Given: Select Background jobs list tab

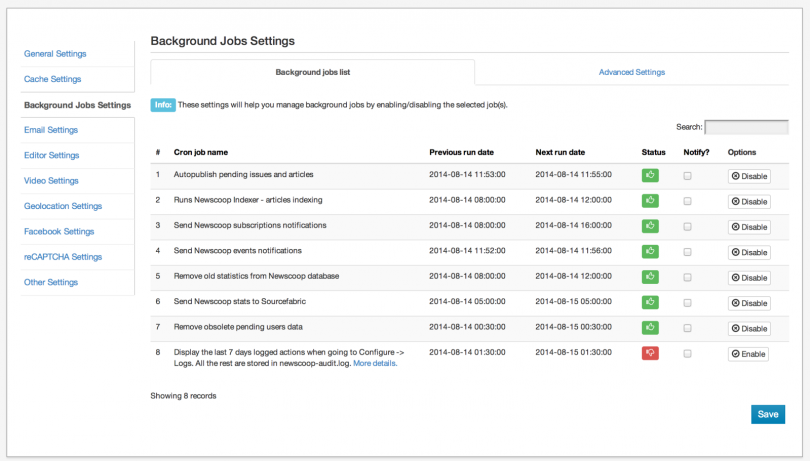Looking at the screenshot, I should tap(313, 72).
